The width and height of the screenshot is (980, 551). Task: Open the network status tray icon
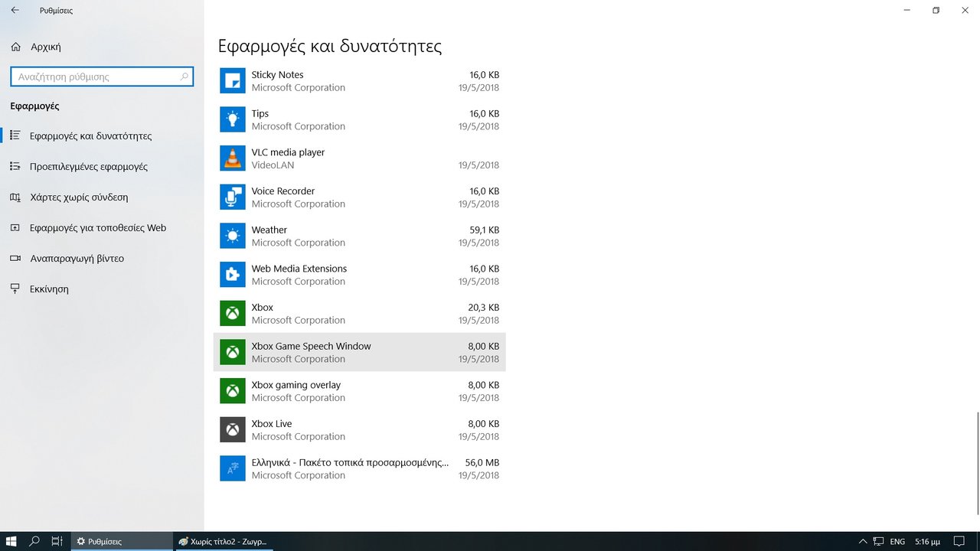click(879, 542)
